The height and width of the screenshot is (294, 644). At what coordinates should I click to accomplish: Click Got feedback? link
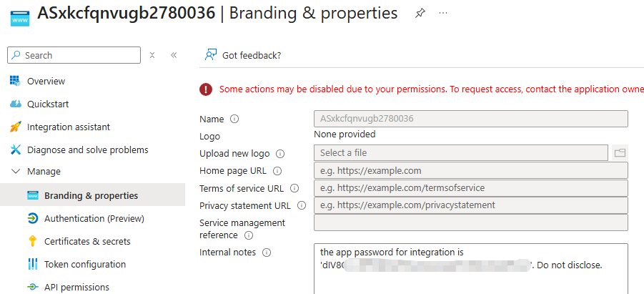click(252, 55)
